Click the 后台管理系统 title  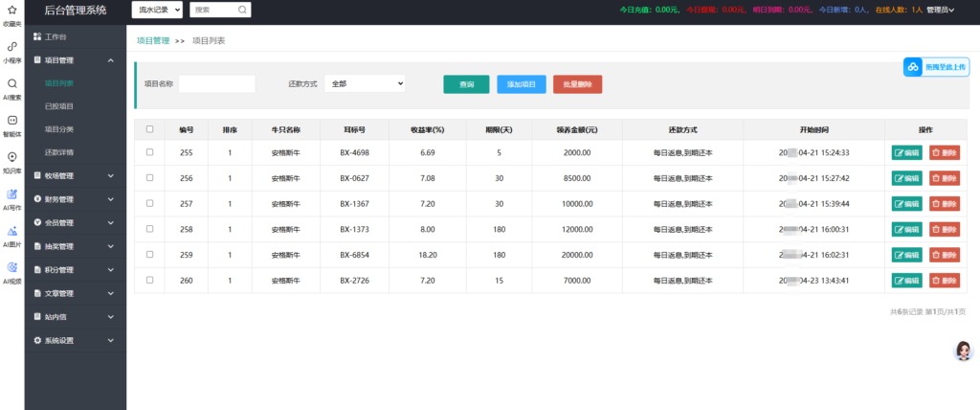[x=76, y=10]
